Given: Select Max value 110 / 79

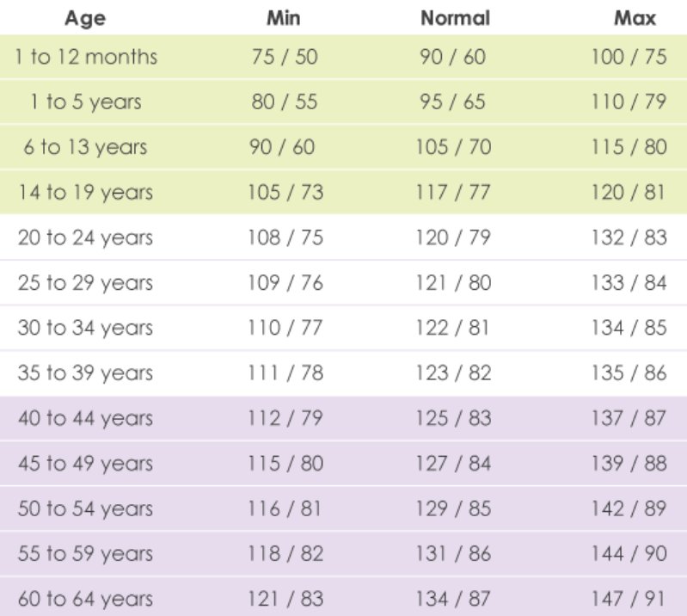Looking at the screenshot, I should pyautogui.click(x=629, y=102).
